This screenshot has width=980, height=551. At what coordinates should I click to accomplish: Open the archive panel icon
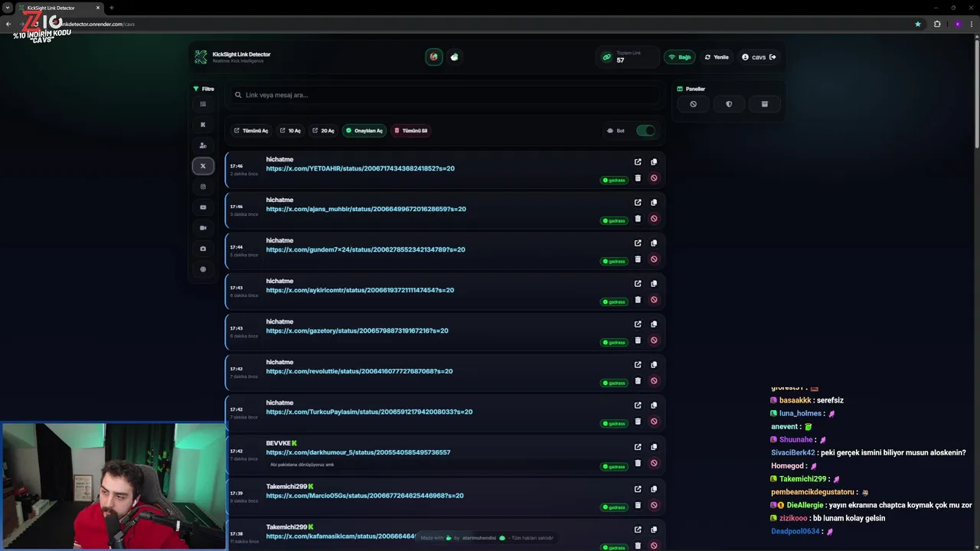point(764,104)
